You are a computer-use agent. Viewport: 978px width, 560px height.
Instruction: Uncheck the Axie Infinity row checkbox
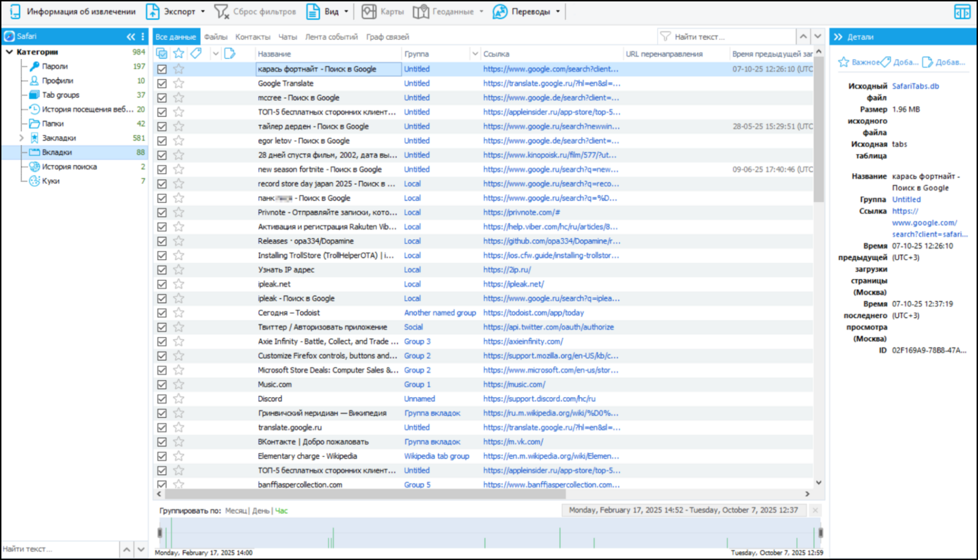[162, 341]
